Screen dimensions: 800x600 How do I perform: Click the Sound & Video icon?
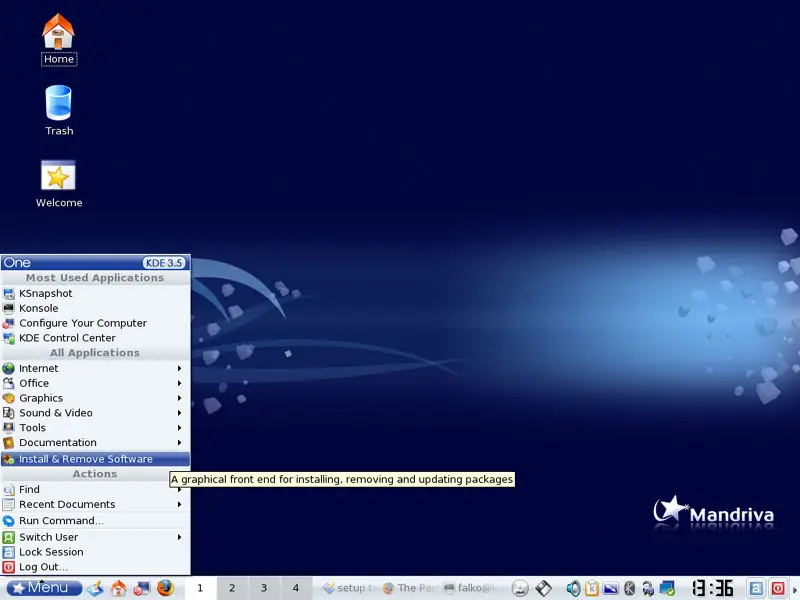(x=9, y=413)
